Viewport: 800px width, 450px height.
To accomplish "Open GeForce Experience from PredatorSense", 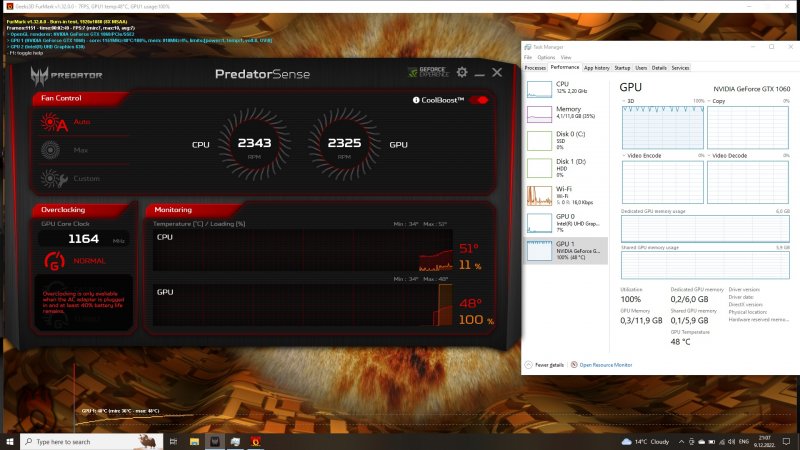I will (429, 72).
